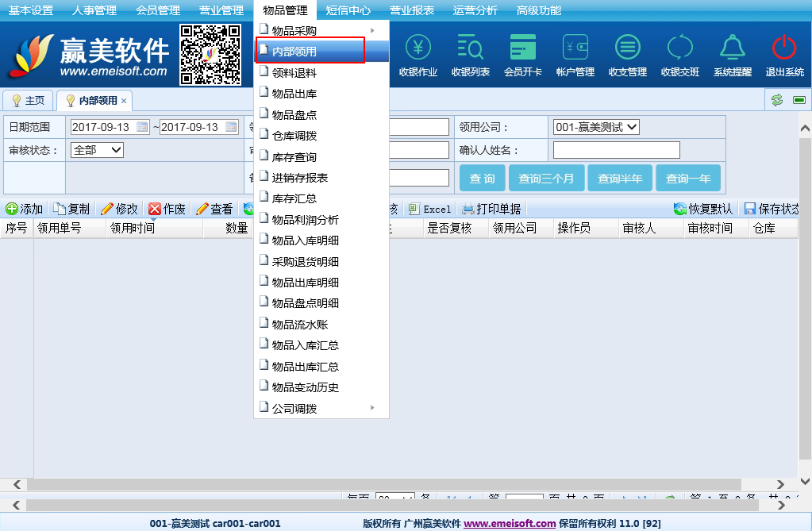Switch to the 主页 tab
Image resolution: width=812 pixels, height=531 pixels.
pos(28,101)
